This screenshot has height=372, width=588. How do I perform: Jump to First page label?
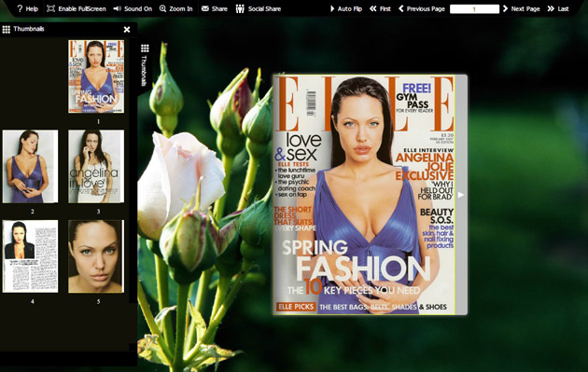pyautogui.click(x=385, y=8)
